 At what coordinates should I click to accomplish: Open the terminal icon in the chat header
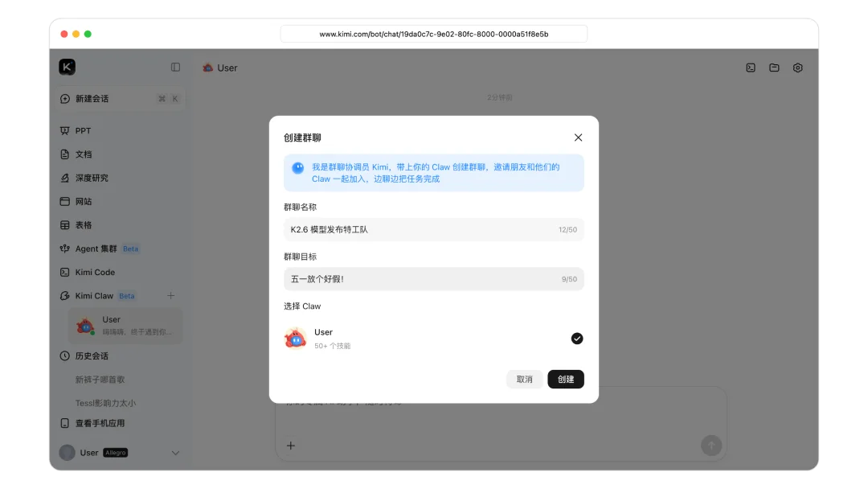pyautogui.click(x=750, y=68)
